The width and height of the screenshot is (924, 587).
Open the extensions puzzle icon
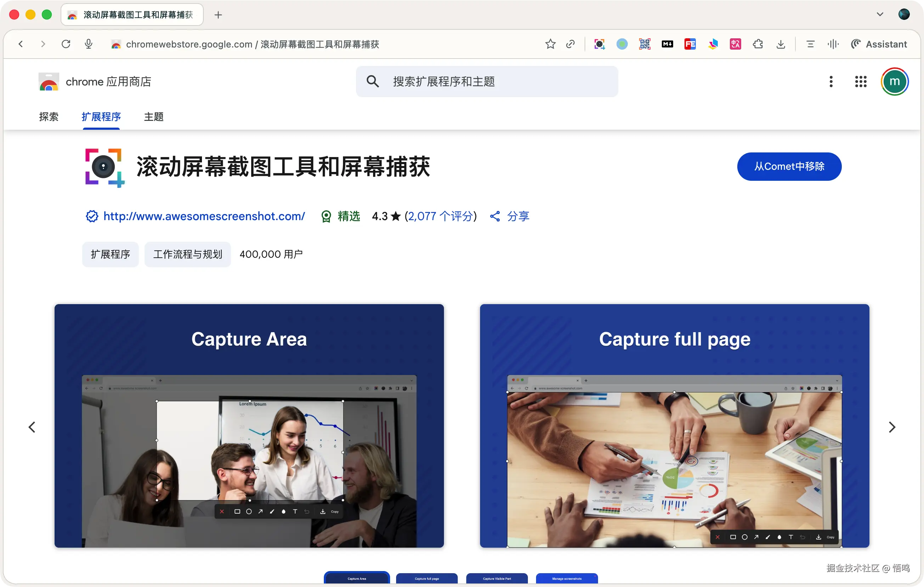[x=758, y=44]
